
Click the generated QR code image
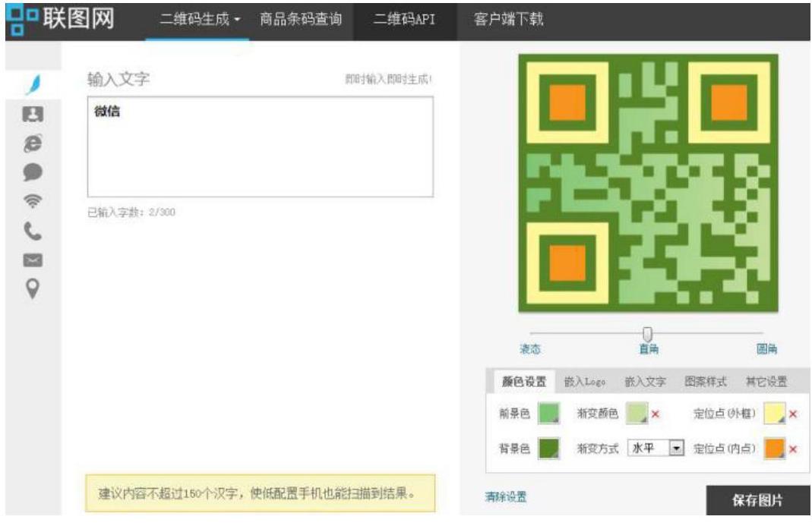pyautogui.click(x=649, y=183)
